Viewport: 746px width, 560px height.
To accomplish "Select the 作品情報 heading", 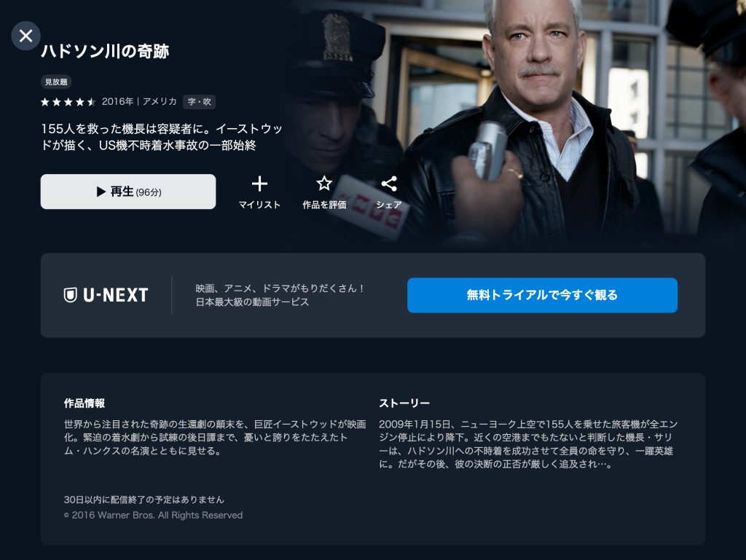I will [85, 403].
